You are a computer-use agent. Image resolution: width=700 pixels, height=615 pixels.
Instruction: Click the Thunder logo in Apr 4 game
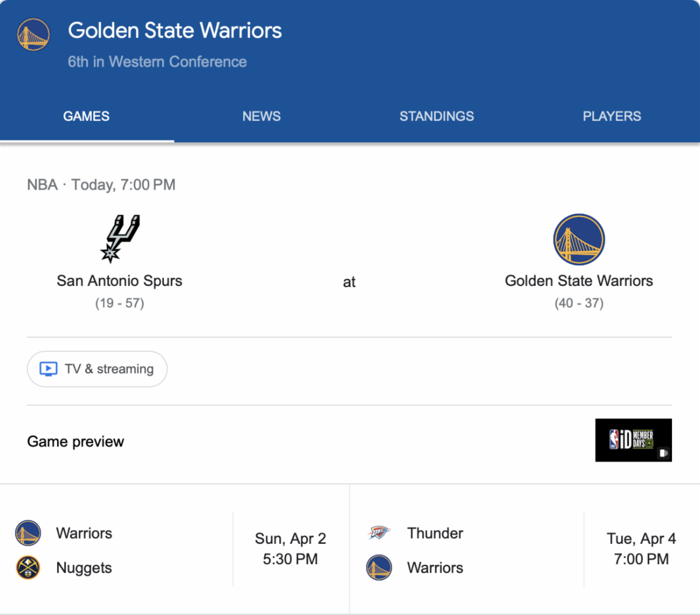[379, 532]
